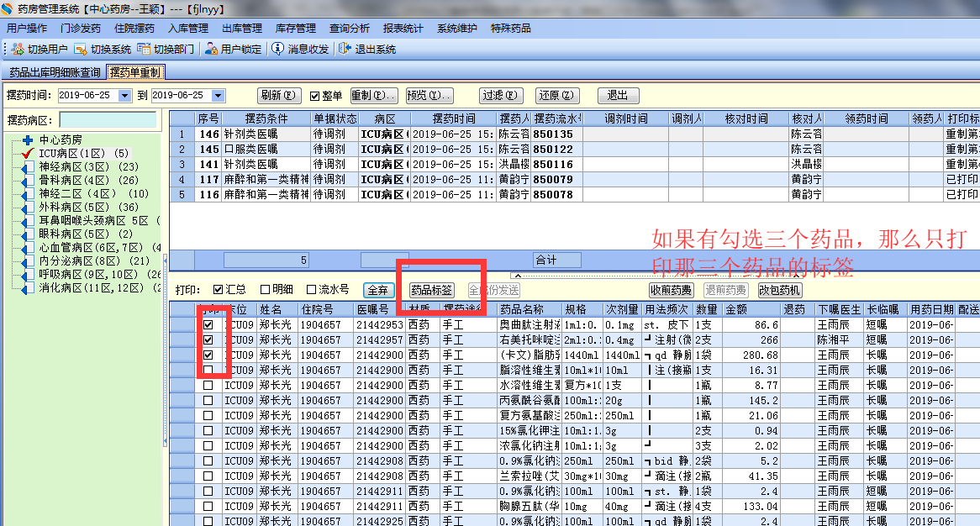Click icon next to 内分泌病区(8区)
Screen dimensions: 980x526
28,261
